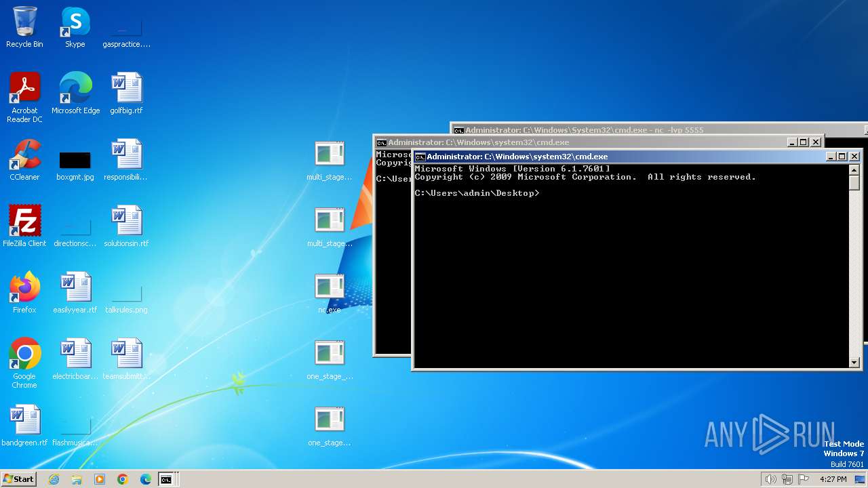Maximize the front cmd.exe window
The width and height of the screenshot is (868, 488).
point(842,157)
